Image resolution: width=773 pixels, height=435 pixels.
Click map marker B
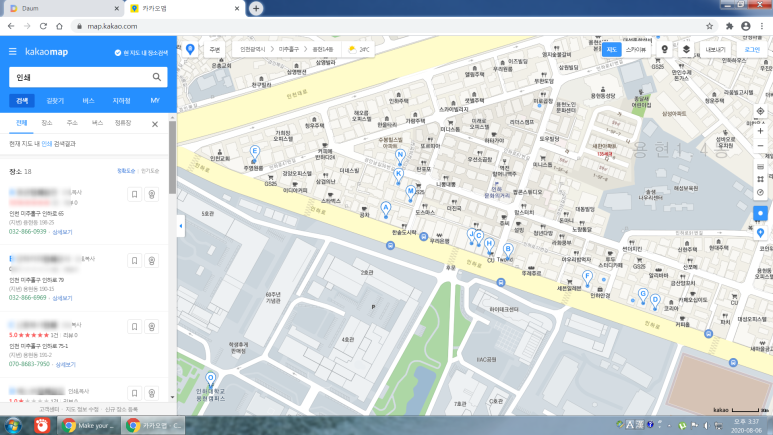coord(508,251)
